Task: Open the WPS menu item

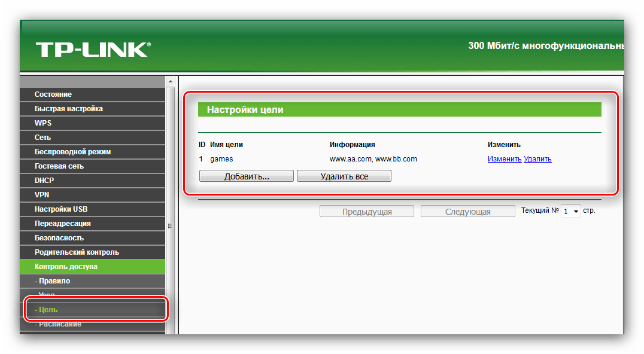Action: 43,123
